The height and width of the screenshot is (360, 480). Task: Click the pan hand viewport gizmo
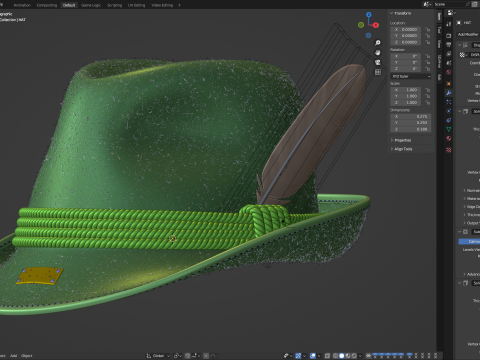378,52
